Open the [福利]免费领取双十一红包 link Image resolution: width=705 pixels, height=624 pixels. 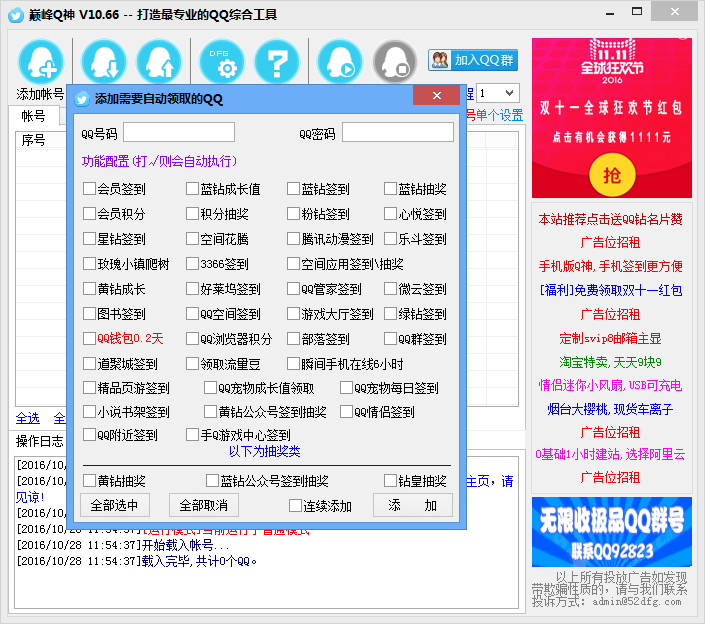[x=611, y=290]
